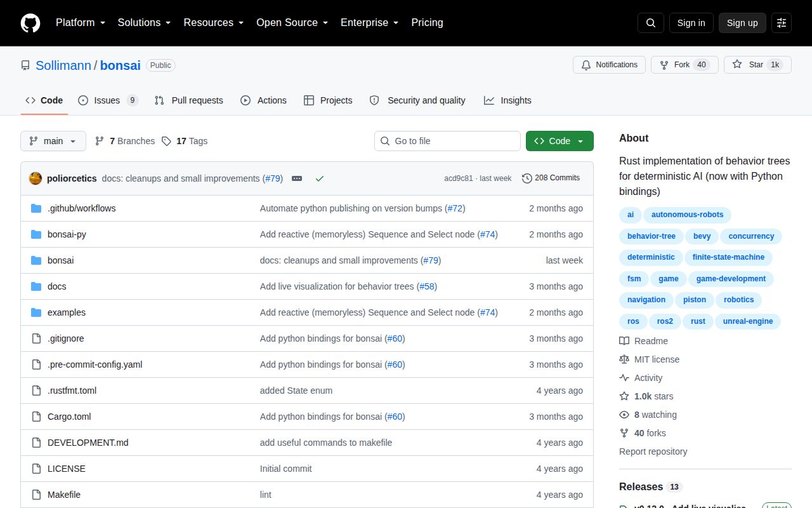
Task: Switch to the Issues tab
Action: click(x=108, y=100)
